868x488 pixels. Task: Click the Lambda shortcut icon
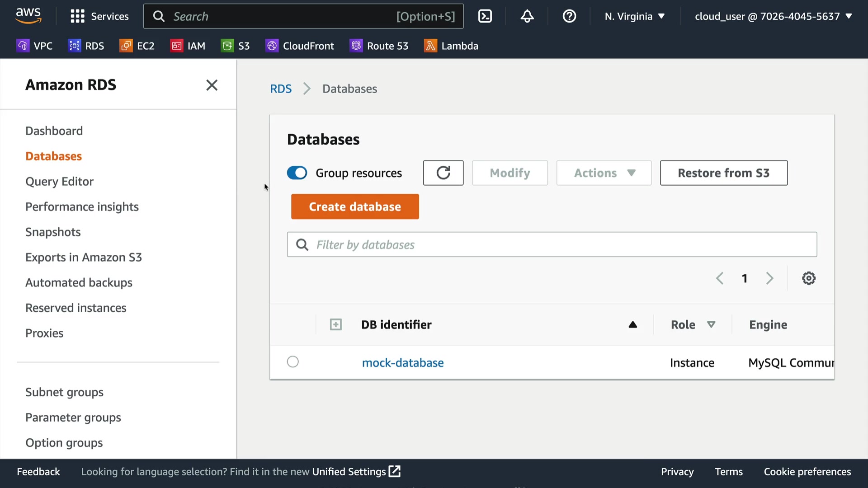click(430, 46)
